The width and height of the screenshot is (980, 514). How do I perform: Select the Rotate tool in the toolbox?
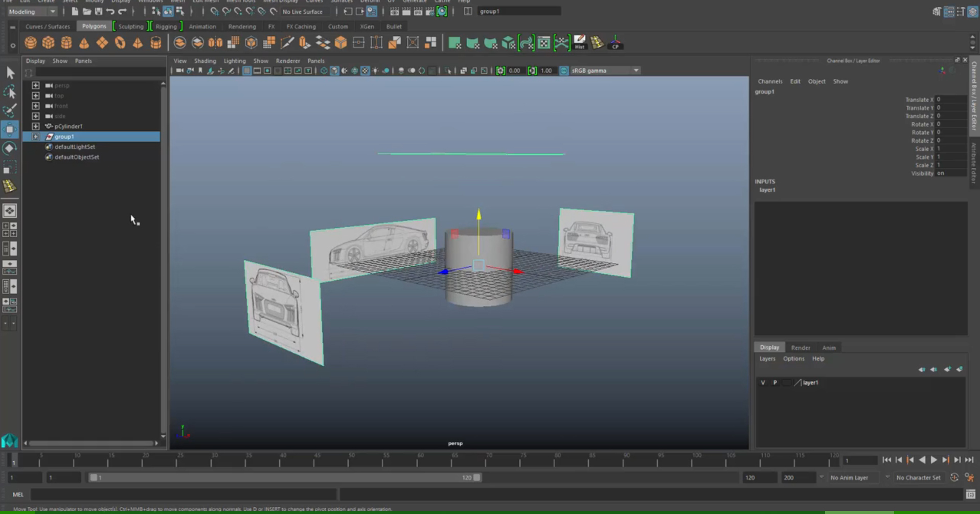[x=10, y=148]
